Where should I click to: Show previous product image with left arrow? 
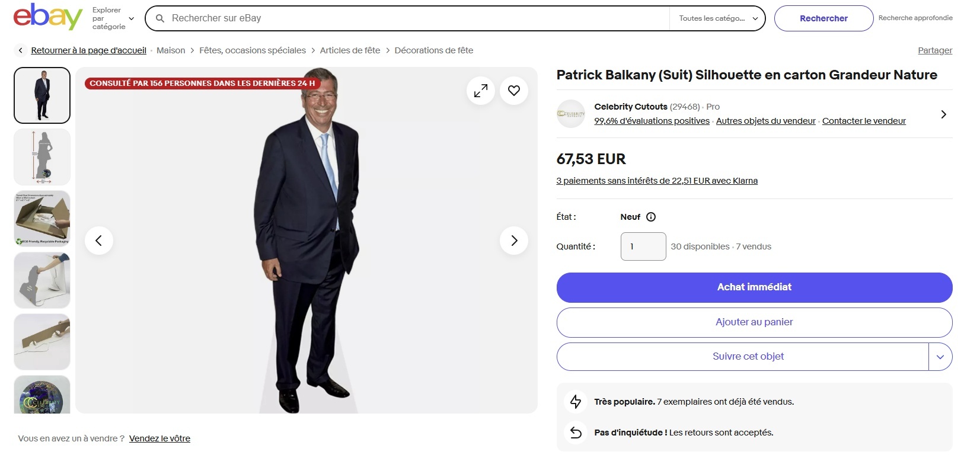99,241
